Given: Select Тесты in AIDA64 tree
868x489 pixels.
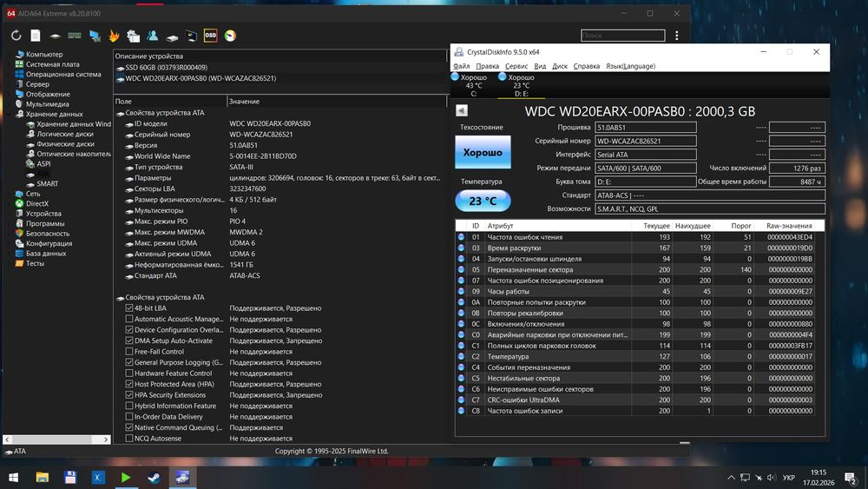Looking at the screenshot, I should pos(35,263).
